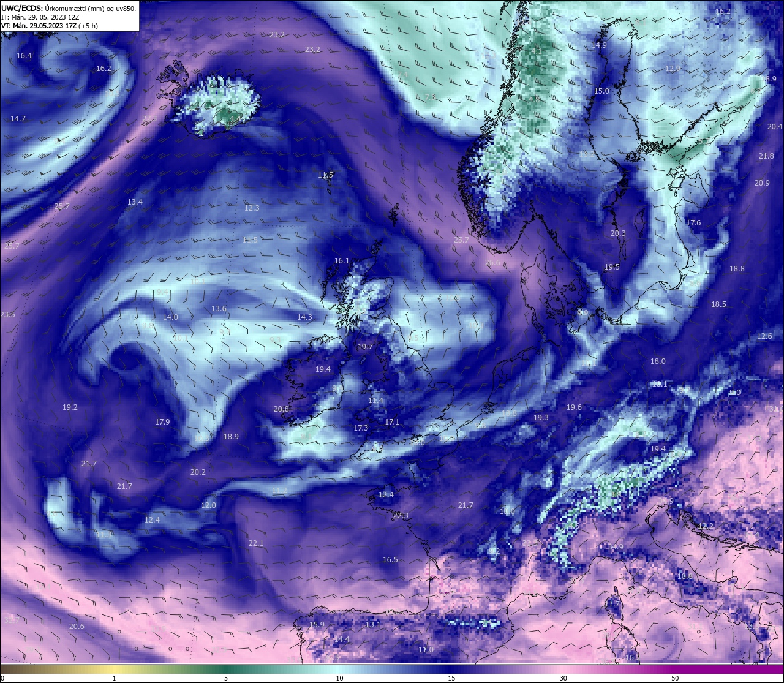
Task: Click the 14.0 value on the map
Action: 170,317
